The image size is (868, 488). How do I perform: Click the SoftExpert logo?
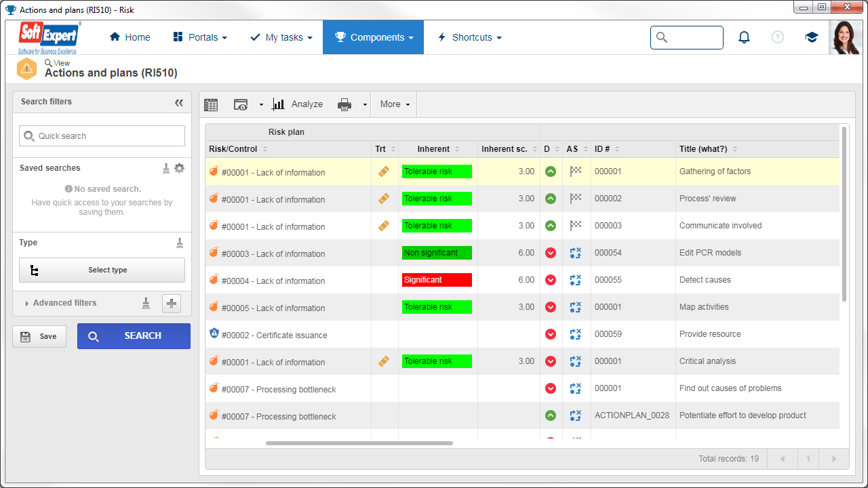50,37
